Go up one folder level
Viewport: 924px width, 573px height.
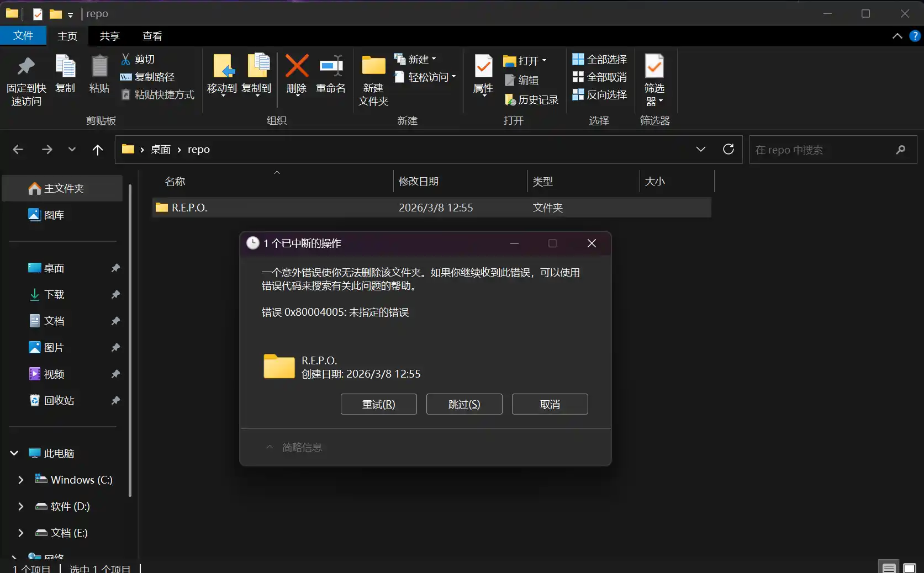click(x=98, y=150)
